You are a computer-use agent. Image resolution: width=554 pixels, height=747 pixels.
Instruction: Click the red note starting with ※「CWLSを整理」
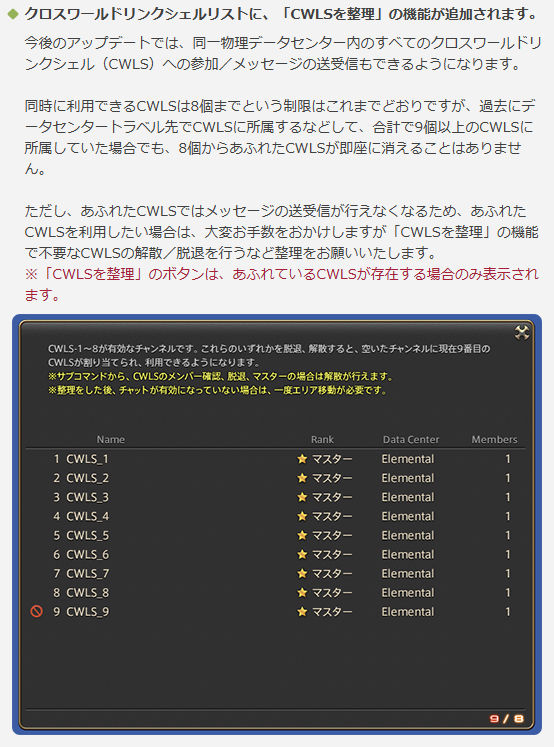pyautogui.click(x=282, y=284)
